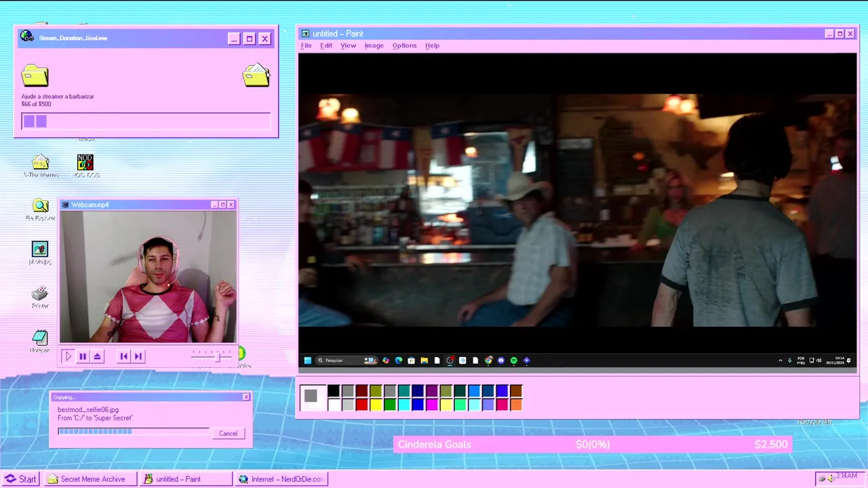Skip to next track in Webcam player

pos(138,356)
